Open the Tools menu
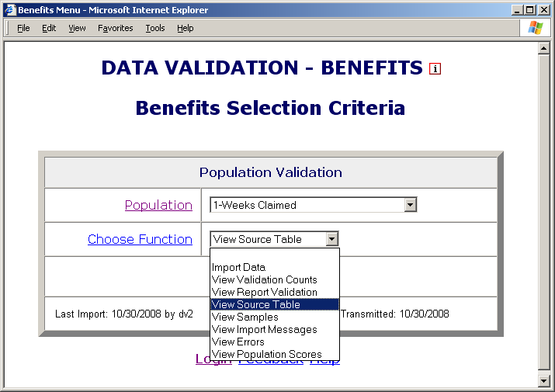 pos(155,28)
